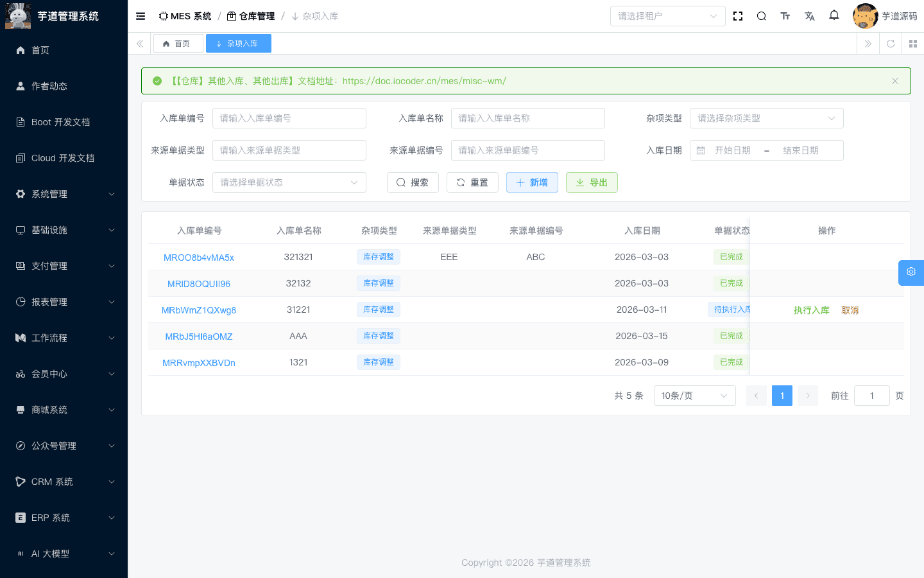The height and width of the screenshot is (578, 924).
Task: Enter fullscreen mode
Action: pos(737,15)
